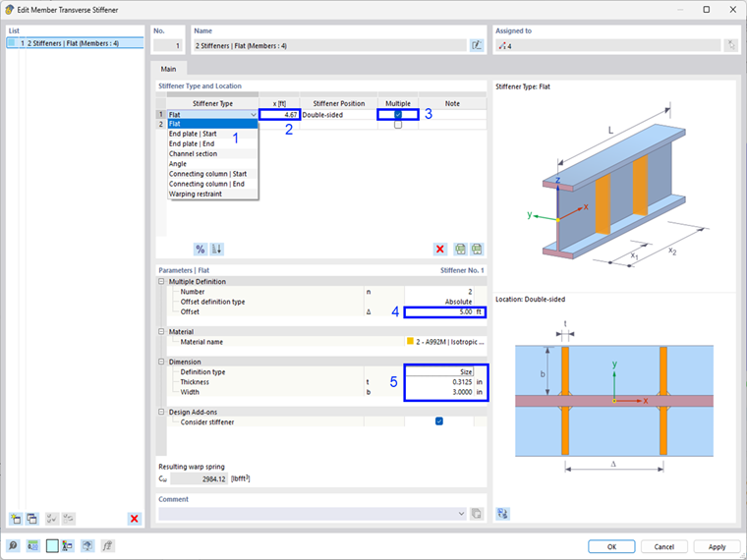Click the Resulting warp spring value 2984.12
Image resolution: width=747 pixels, height=560 pixels.
click(200, 479)
